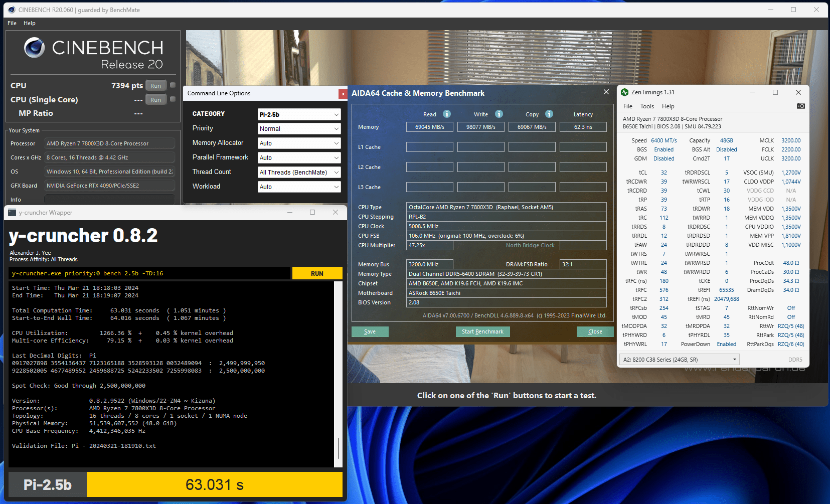
Task: Click the Memory Type DDR5-6400 field
Action: 507,274
